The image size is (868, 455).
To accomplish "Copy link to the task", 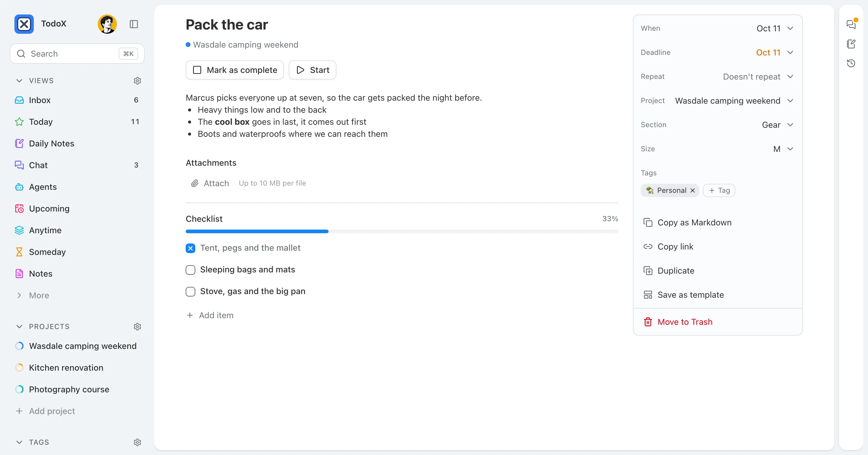I will (668, 246).
